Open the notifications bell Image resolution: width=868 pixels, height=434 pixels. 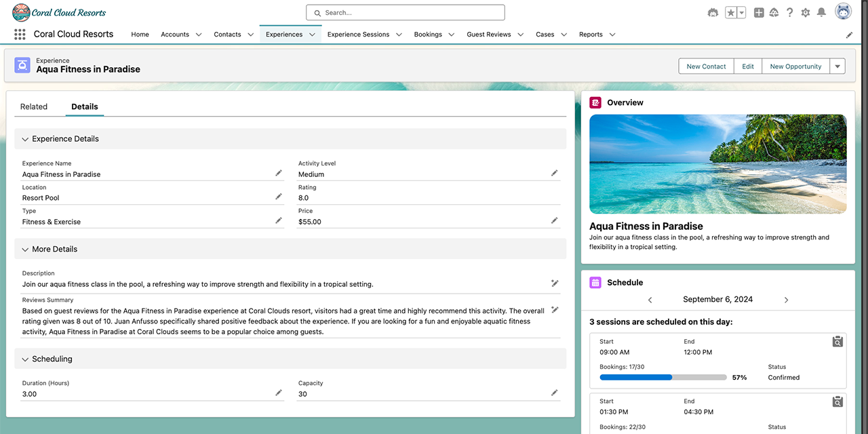[x=821, y=13]
